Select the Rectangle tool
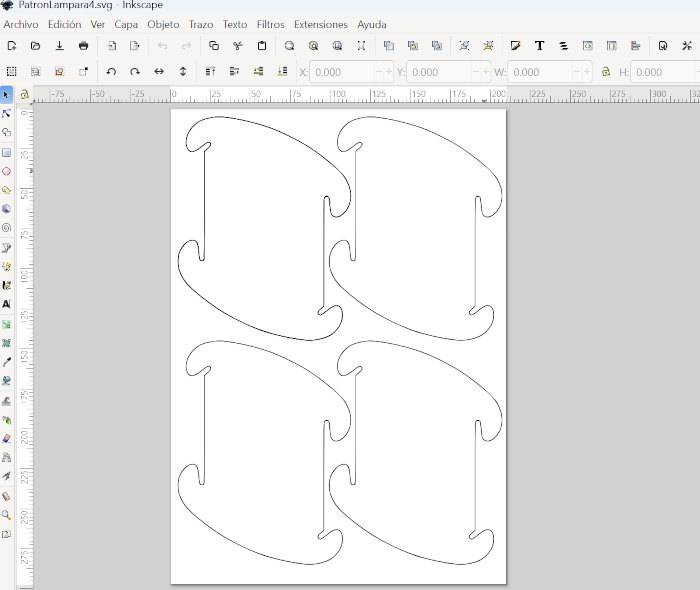The image size is (700, 590). point(7,152)
